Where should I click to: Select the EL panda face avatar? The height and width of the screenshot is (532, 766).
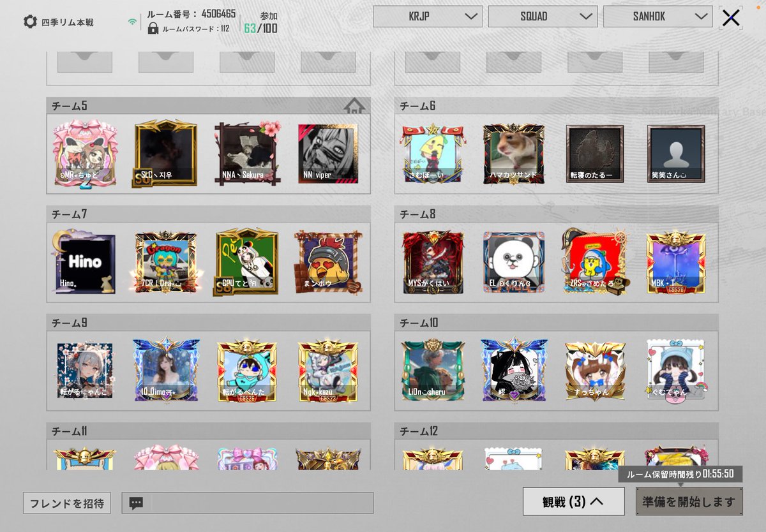coord(514,263)
